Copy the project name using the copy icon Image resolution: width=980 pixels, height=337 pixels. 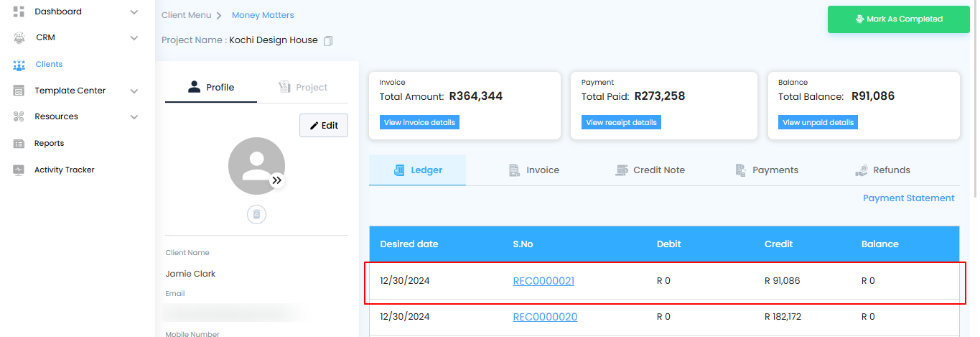tap(328, 41)
